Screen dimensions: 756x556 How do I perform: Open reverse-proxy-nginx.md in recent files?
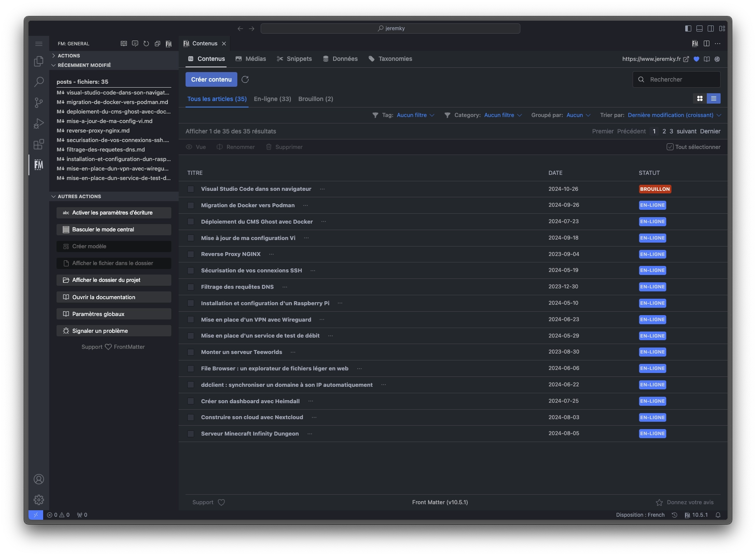[114, 131]
